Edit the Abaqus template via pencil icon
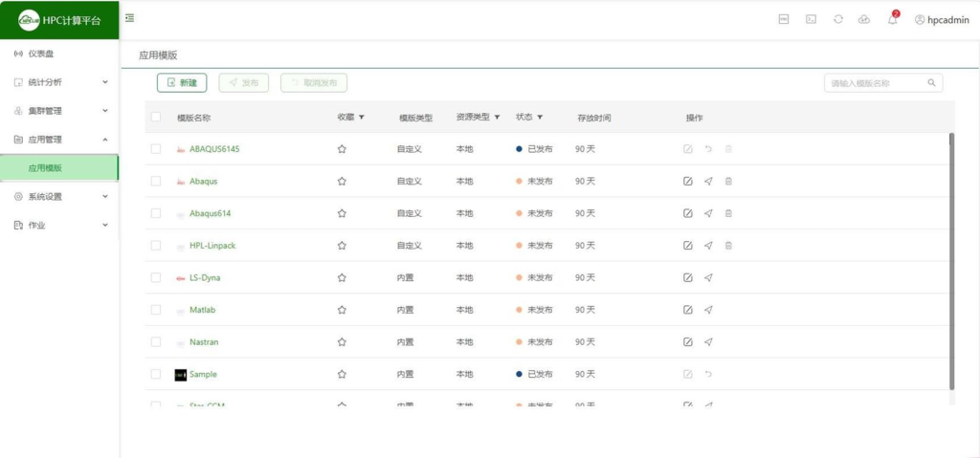The width and height of the screenshot is (980, 458). coord(687,182)
